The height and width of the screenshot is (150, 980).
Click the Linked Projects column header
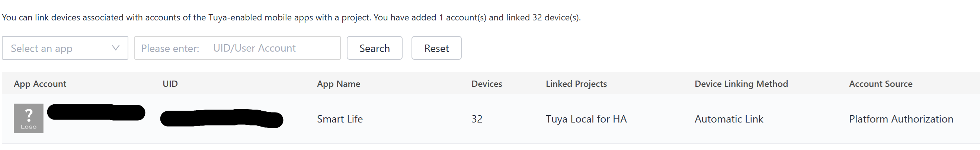click(576, 84)
